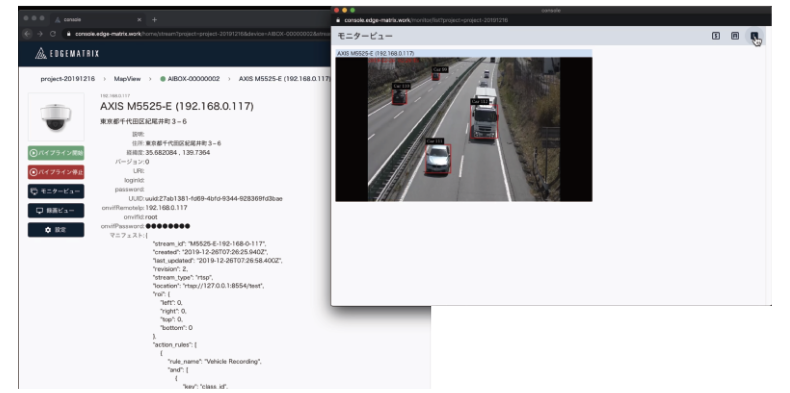Click the モニタービュー heading in the popup window
The height and width of the screenshot is (393, 790).
[x=365, y=36]
